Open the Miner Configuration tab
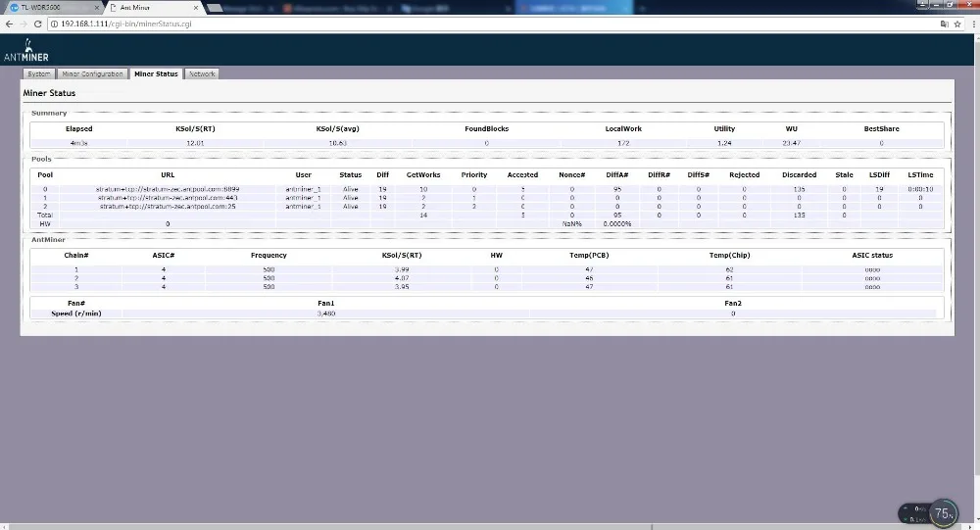Image resolution: width=980 pixels, height=530 pixels. [92, 74]
